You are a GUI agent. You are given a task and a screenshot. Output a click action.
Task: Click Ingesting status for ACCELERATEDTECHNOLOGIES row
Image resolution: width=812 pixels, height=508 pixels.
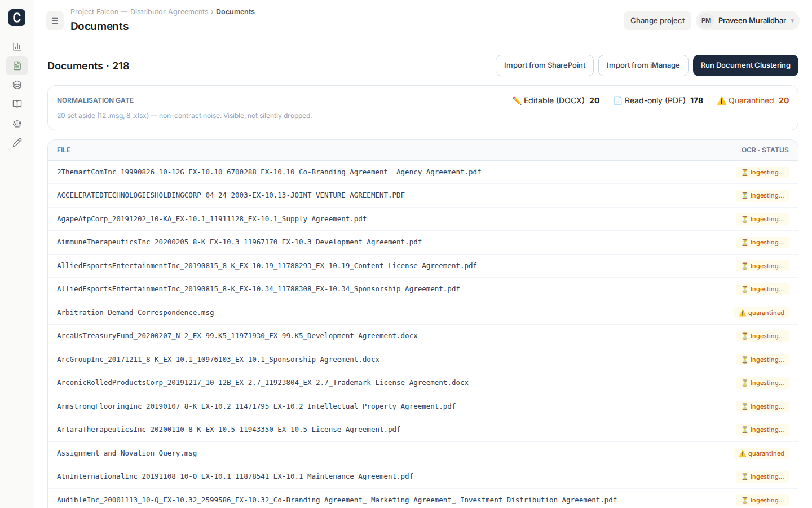pyautogui.click(x=762, y=195)
